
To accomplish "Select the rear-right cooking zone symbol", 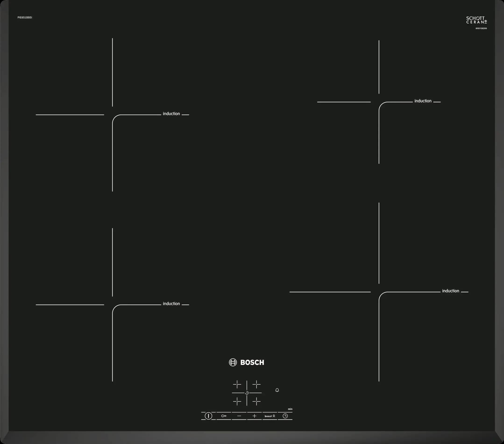I will tap(256, 384).
